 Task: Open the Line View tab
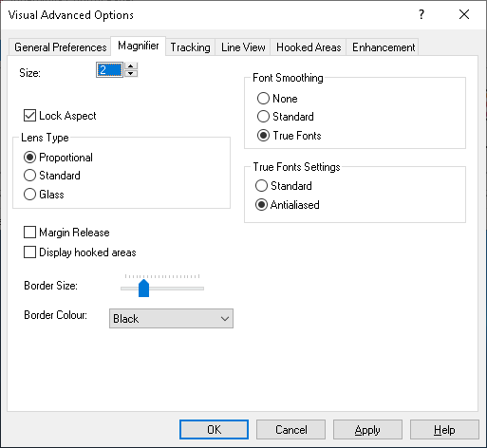point(243,47)
